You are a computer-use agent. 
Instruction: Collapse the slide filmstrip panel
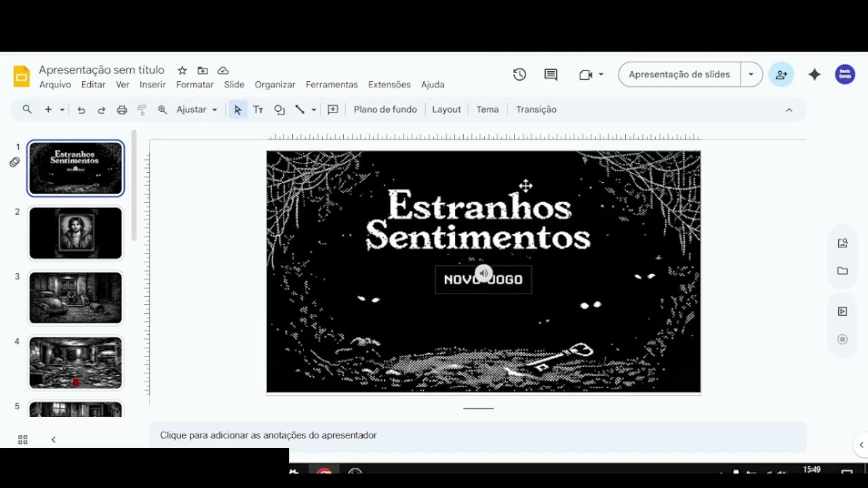54,439
